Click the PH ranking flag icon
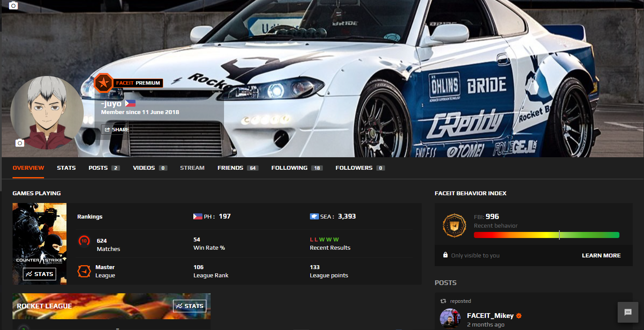The width and height of the screenshot is (644, 330). pyautogui.click(x=198, y=216)
